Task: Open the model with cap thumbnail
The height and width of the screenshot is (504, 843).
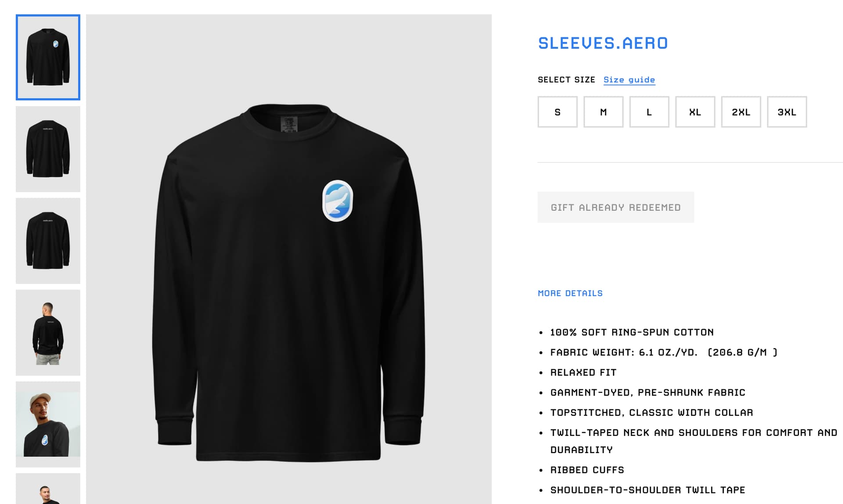Action: [48, 424]
